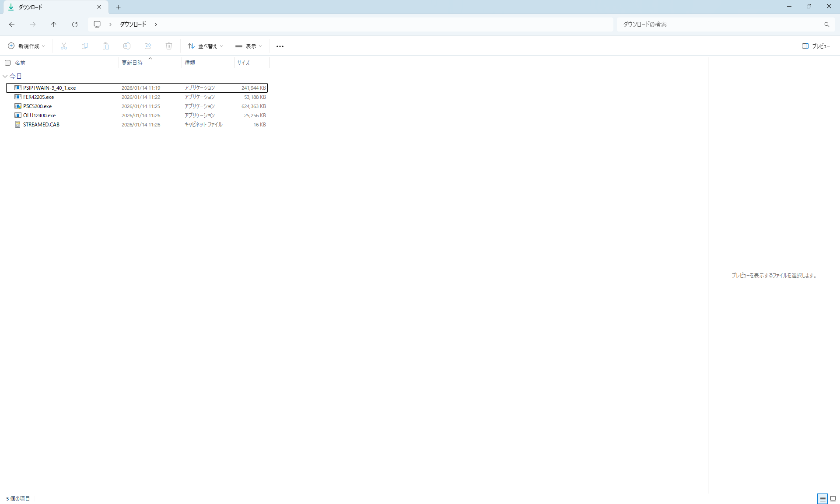This screenshot has height=504, width=840.
Task: Click the Cut scissors icon
Action: [x=64, y=46]
